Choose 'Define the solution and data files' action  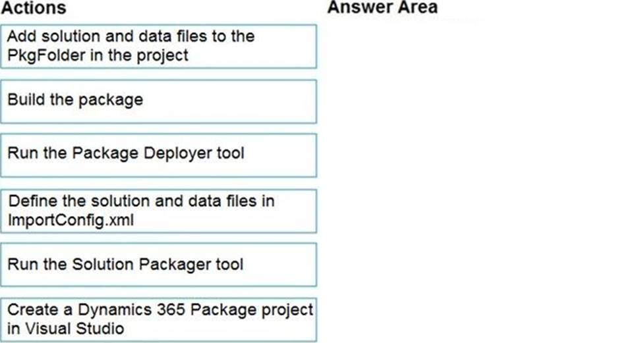tap(159, 211)
